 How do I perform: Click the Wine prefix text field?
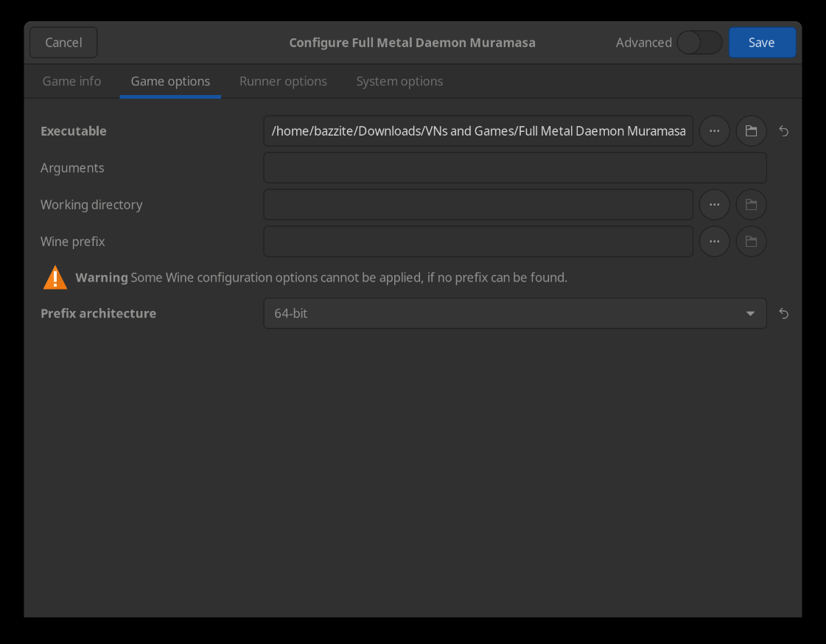(x=477, y=242)
